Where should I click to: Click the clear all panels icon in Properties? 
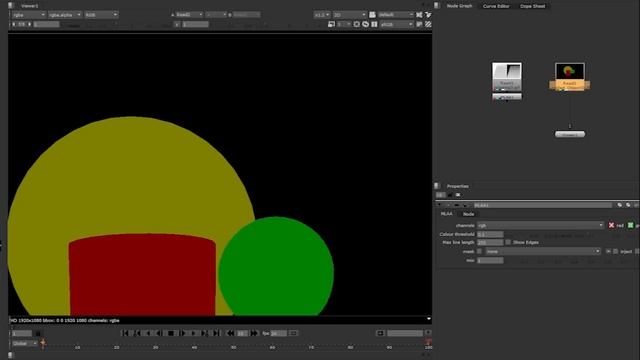click(x=458, y=195)
